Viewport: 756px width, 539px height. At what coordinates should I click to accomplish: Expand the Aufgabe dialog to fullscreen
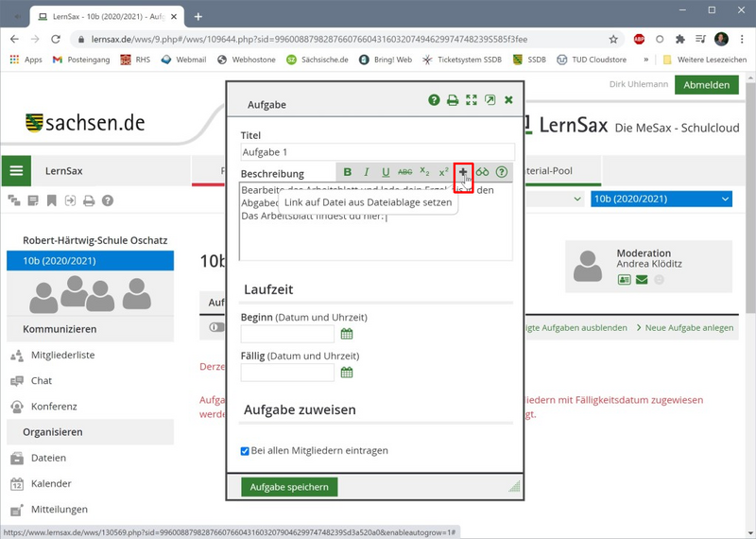coord(472,100)
